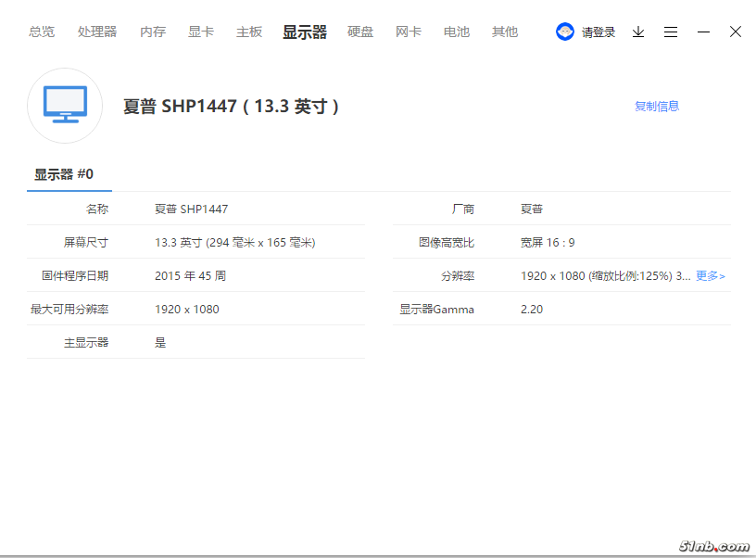Click the 固件程序日期 label
756x558 pixels.
pyautogui.click(x=75, y=276)
